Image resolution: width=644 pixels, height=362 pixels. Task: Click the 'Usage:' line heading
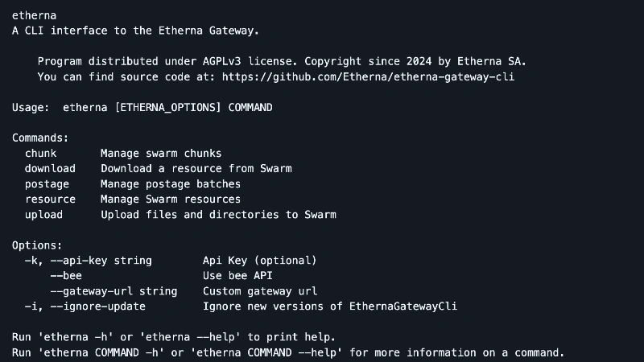coord(31,108)
